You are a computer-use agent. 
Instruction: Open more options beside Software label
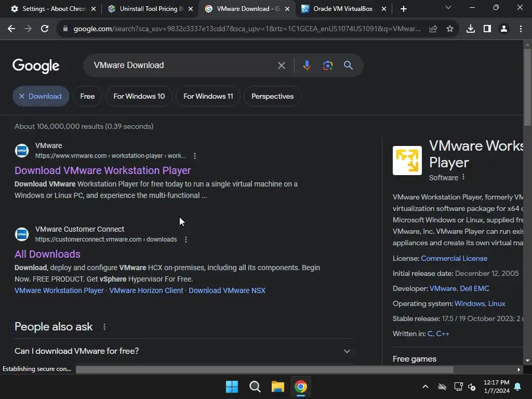pos(463,177)
